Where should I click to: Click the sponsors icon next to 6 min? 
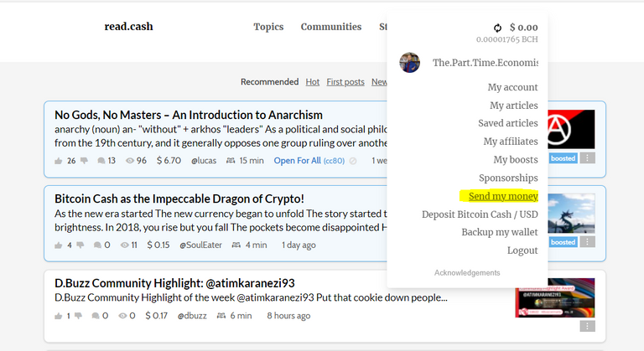click(221, 316)
